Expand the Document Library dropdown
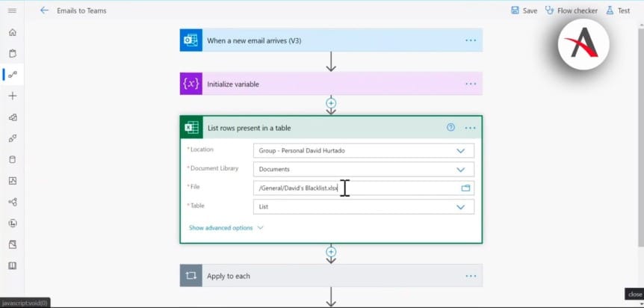Screen dimensions: 644x308 (461, 170)
